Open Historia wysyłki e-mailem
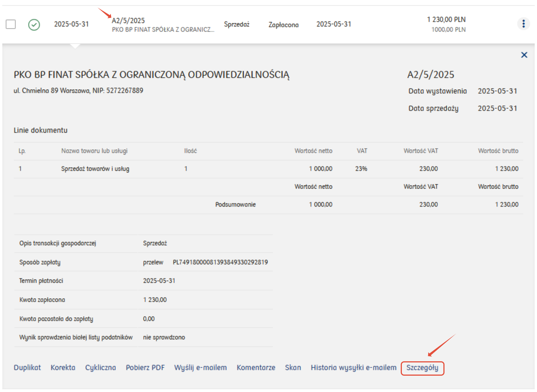Image resolution: width=537 pixels, height=392 pixels. point(353,367)
